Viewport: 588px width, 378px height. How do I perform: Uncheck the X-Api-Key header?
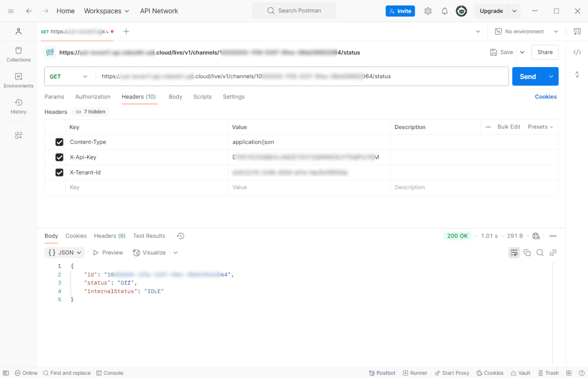point(59,157)
